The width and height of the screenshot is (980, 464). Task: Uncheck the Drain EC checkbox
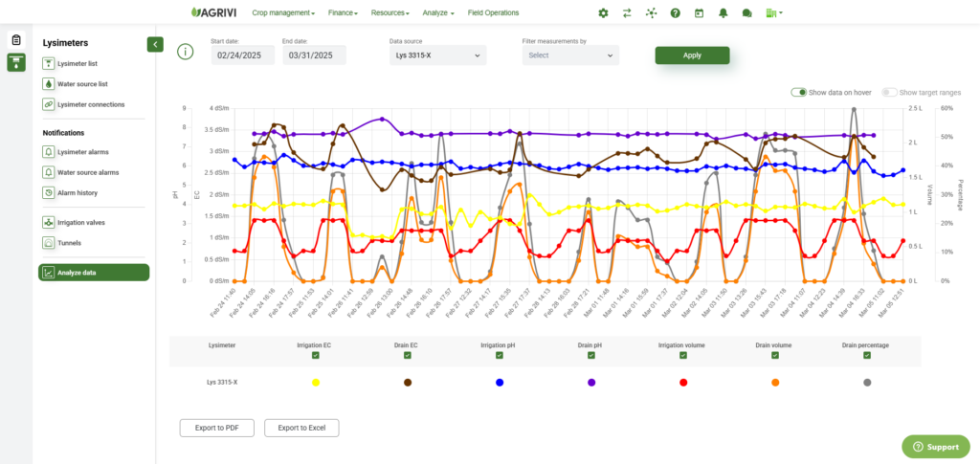click(408, 355)
